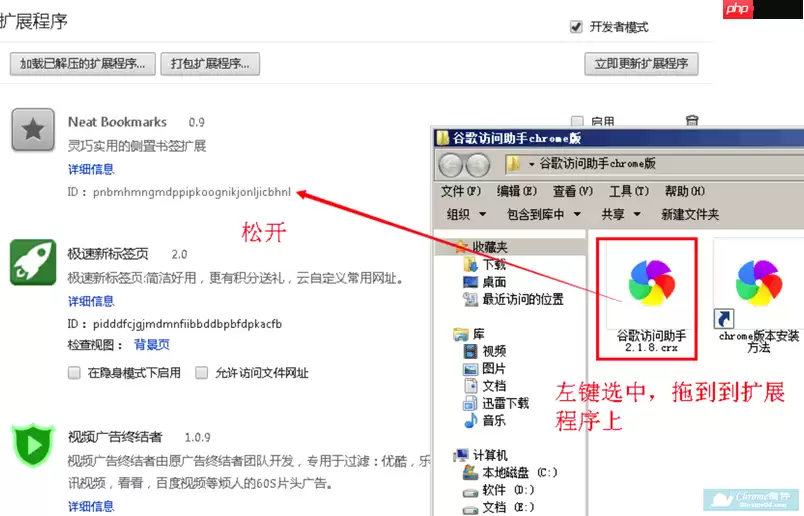Image resolution: width=804 pixels, height=516 pixels.
Task: Click Explorer address path 谷歌访问助手chrome版
Action: pos(597,164)
